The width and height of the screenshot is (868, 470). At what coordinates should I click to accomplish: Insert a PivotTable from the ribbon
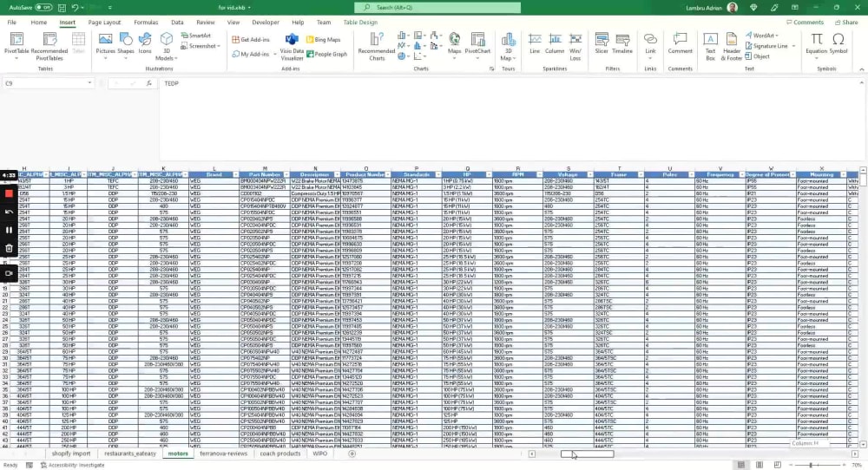pos(16,45)
